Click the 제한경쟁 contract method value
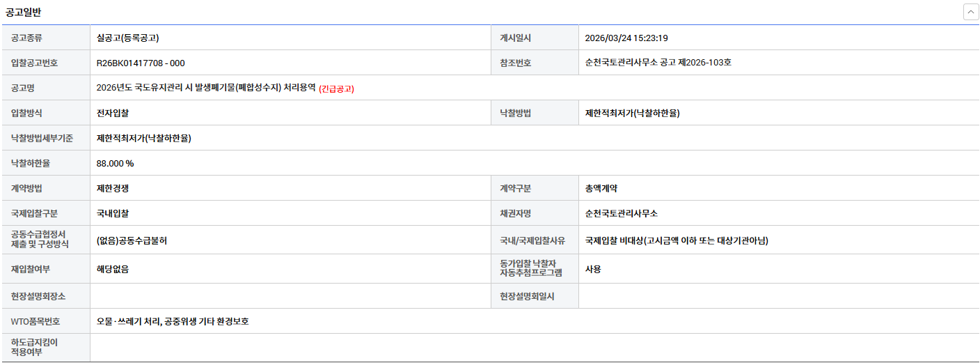 pos(113,188)
